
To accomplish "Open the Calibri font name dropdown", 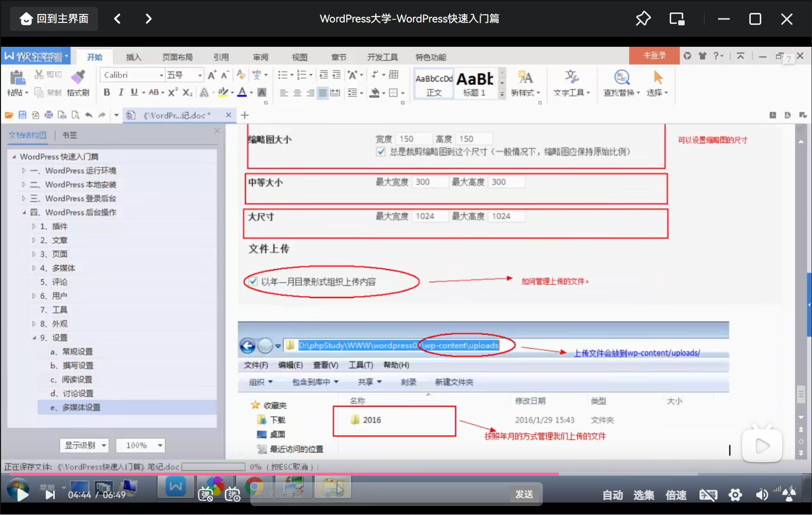I will [161, 75].
